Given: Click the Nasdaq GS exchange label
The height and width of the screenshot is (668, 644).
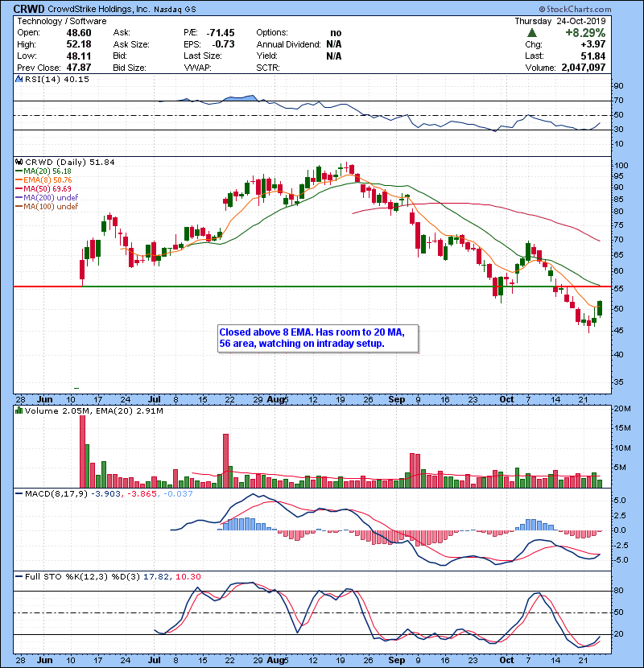Looking at the screenshot, I should pos(175,10).
